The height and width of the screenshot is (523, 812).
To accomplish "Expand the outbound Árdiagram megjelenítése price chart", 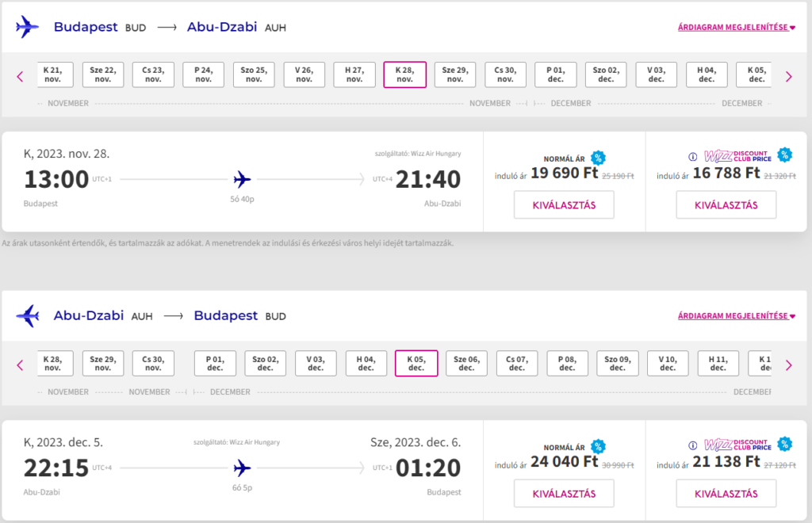I will 737,28.
